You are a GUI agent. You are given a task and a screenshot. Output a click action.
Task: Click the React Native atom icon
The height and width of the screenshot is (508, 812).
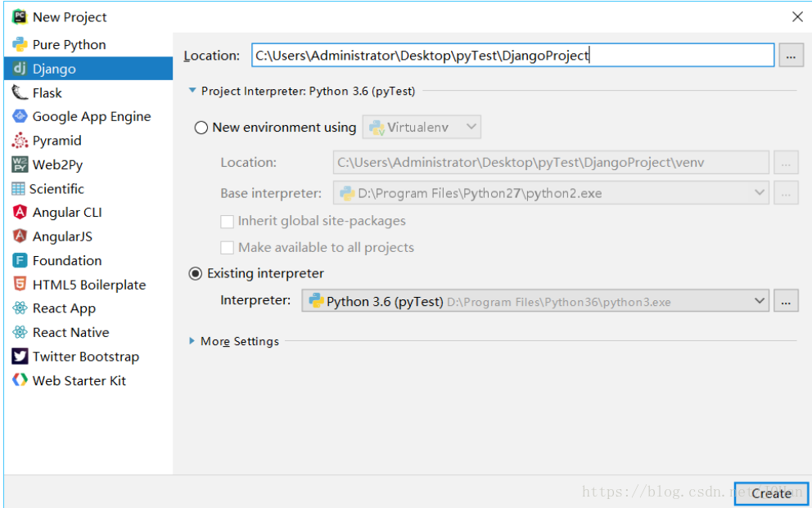[x=20, y=332]
